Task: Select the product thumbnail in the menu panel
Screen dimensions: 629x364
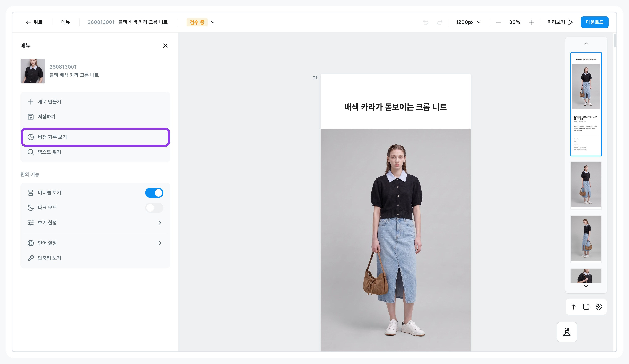Action: pyautogui.click(x=33, y=71)
